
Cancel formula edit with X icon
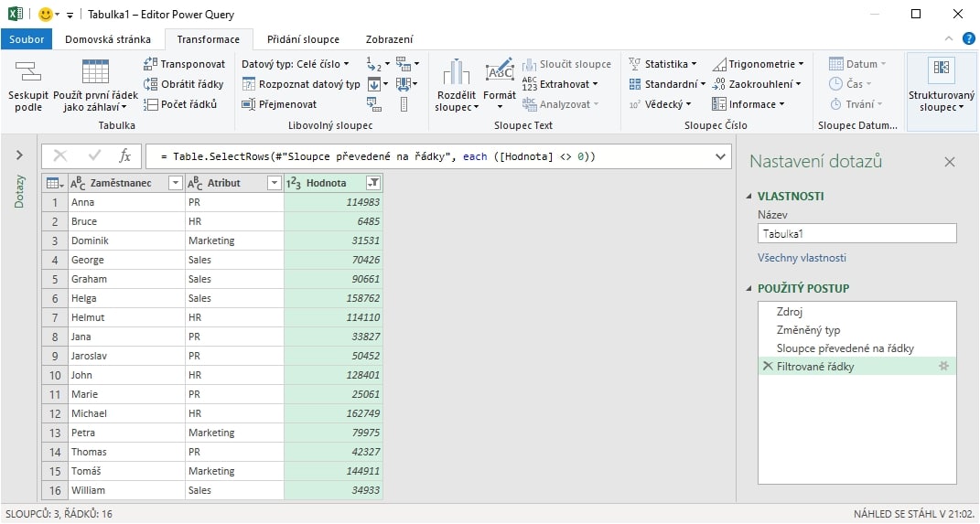[x=60, y=156]
